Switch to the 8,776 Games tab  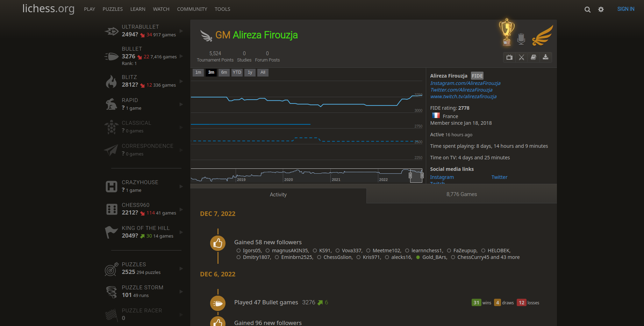pos(461,194)
